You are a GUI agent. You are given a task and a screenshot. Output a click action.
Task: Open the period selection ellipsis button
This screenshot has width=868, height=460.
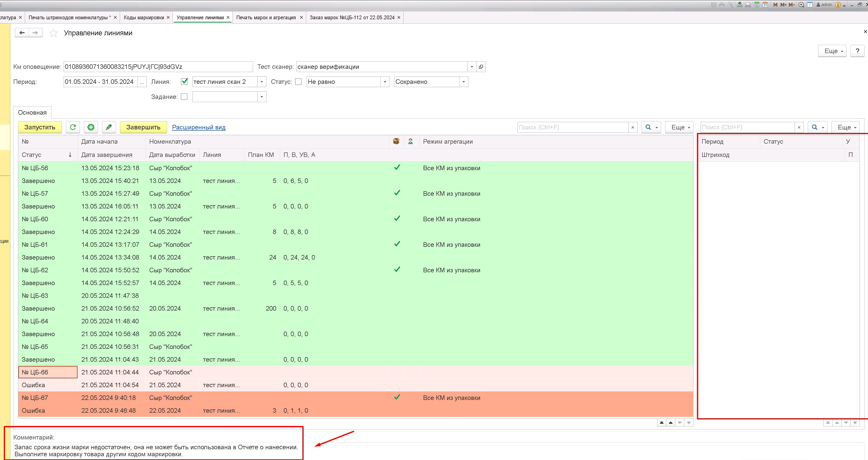pos(142,82)
